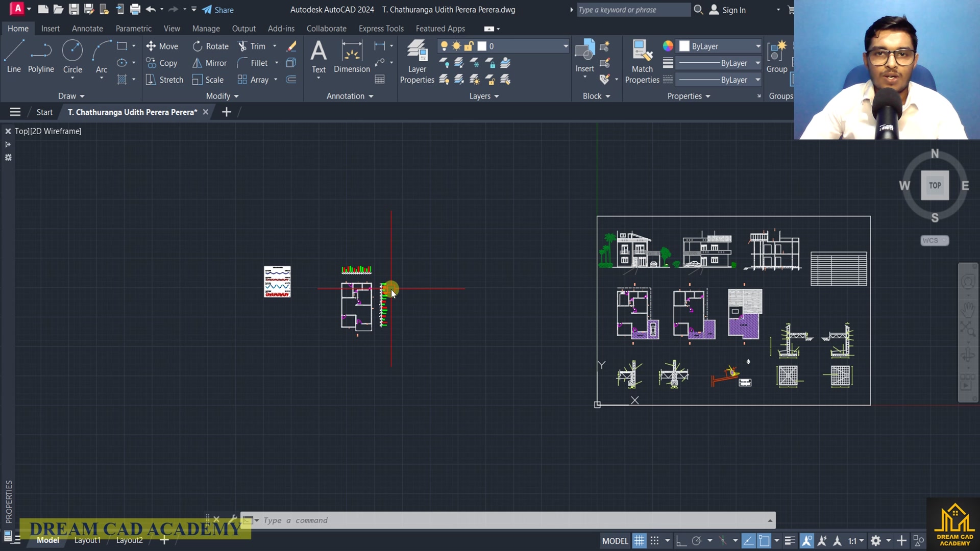This screenshot has width=980, height=551.
Task: Switch to Layout1 tab
Action: 87,540
